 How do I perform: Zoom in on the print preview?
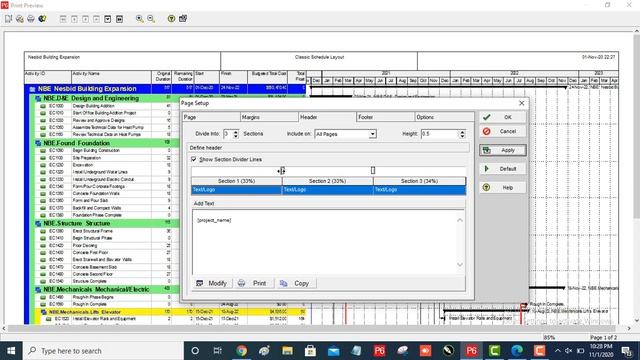click(x=140, y=19)
